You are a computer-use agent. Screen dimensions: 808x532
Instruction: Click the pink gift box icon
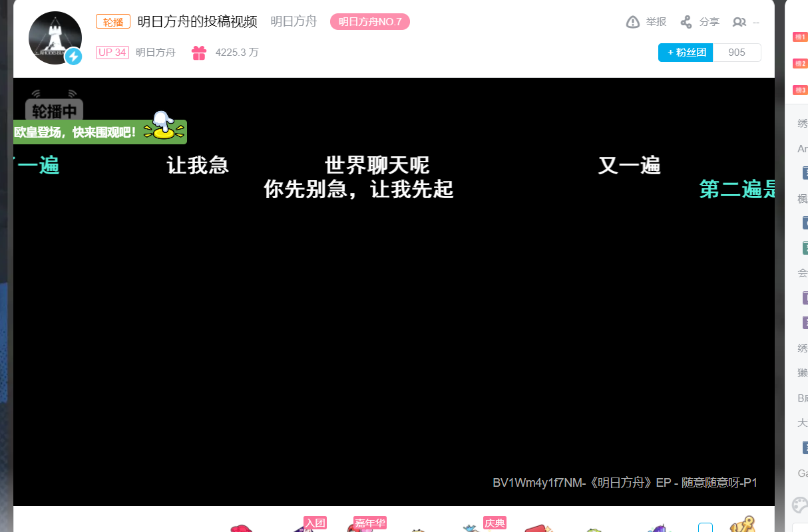pos(199,53)
